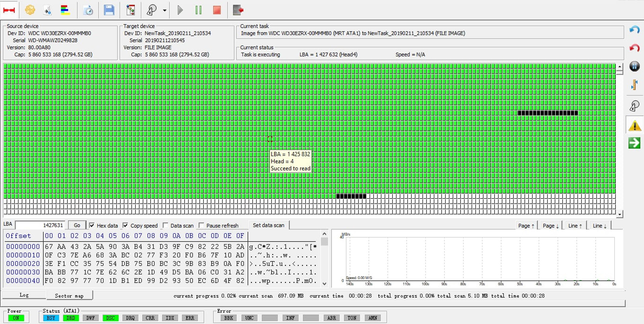The width and height of the screenshot is (644, 324).
Task: Click the CRR status indicator
Action: point(150,318)
